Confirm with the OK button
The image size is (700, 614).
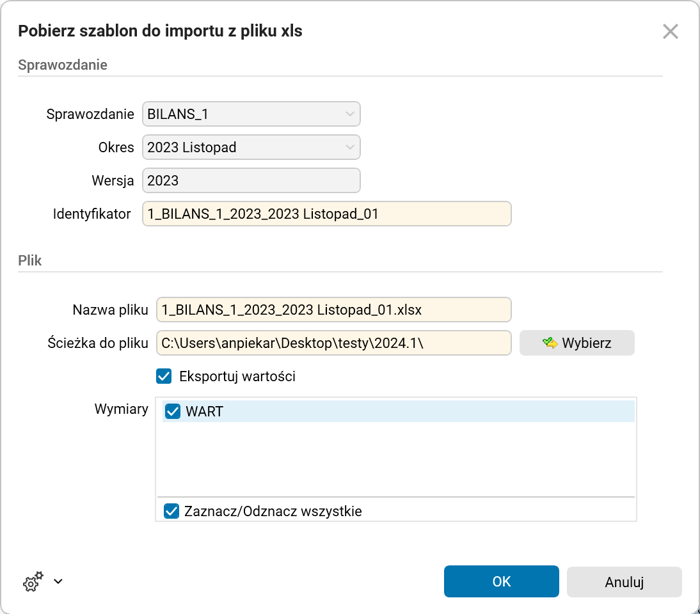[x=501, y=581]
